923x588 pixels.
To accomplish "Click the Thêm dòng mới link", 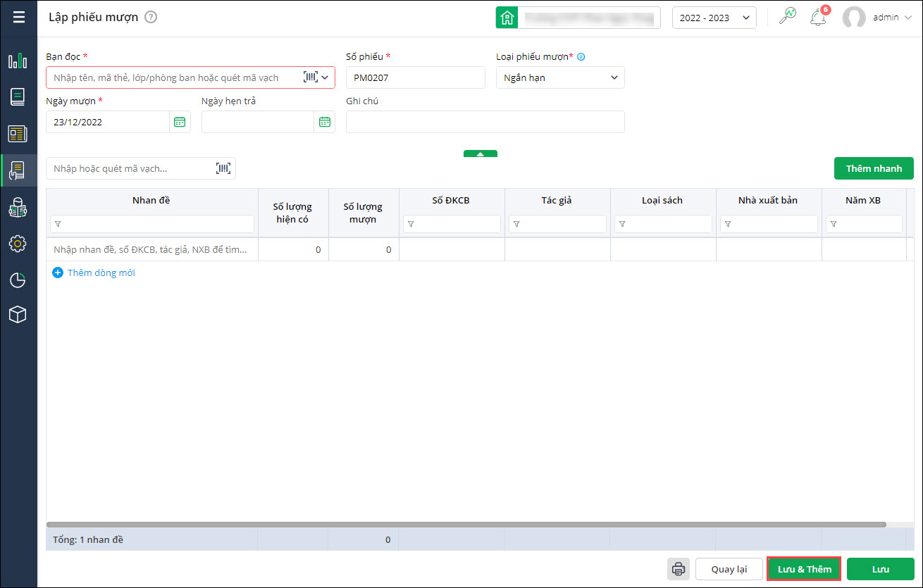I will (x=101, y=273).
